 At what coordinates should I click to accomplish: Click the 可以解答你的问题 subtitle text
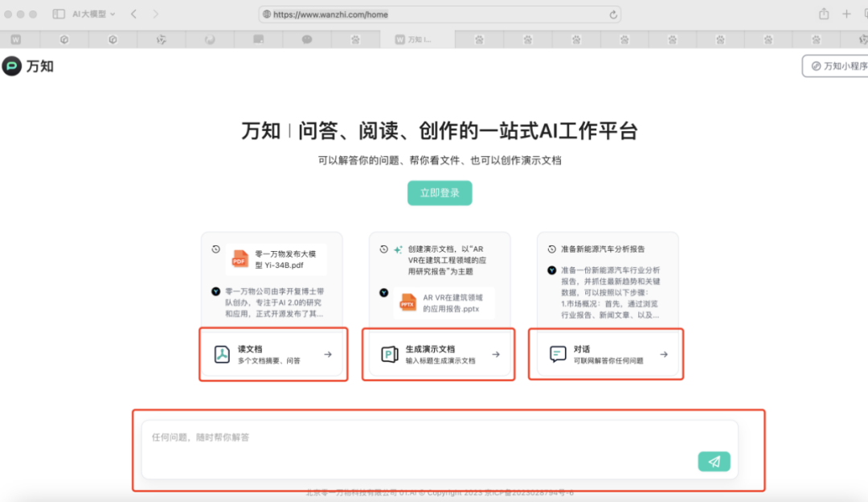[440, 161]
